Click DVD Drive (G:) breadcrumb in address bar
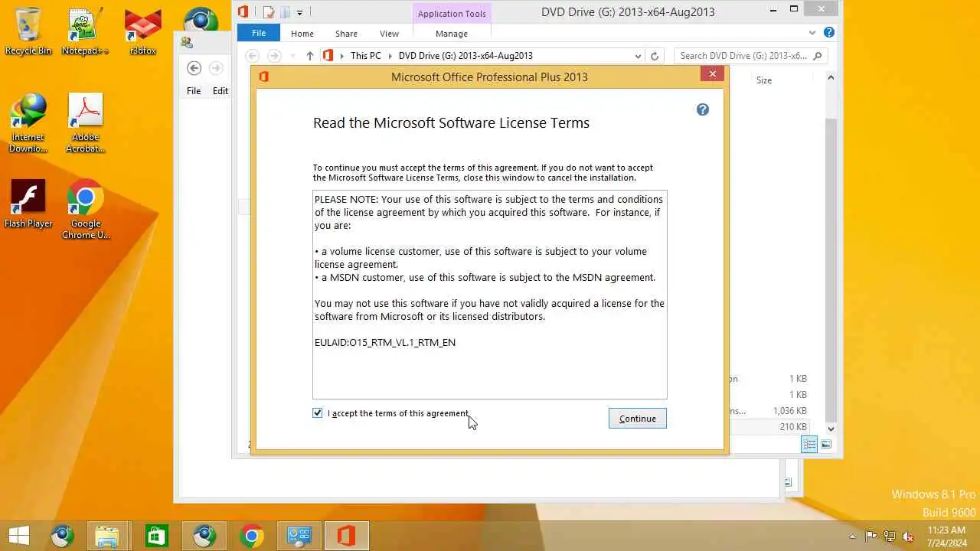Viewport: 980px width, 551px height. pyautogui.click(x=465, y=56)
